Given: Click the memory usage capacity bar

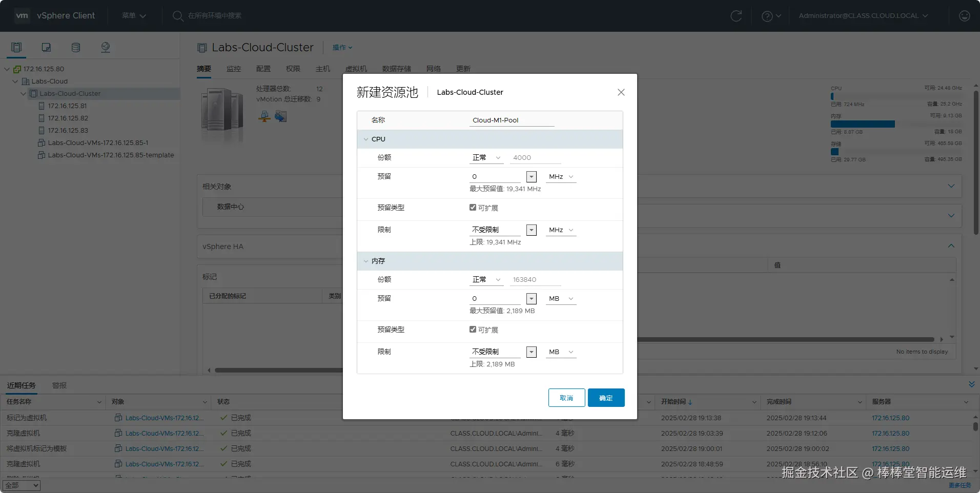Looking at the screenshot, I should pos(896,124).
